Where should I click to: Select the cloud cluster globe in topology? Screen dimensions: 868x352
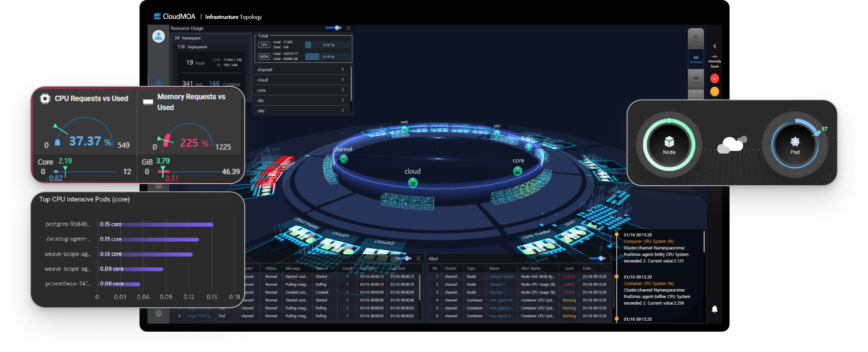(x=413, y=183)
